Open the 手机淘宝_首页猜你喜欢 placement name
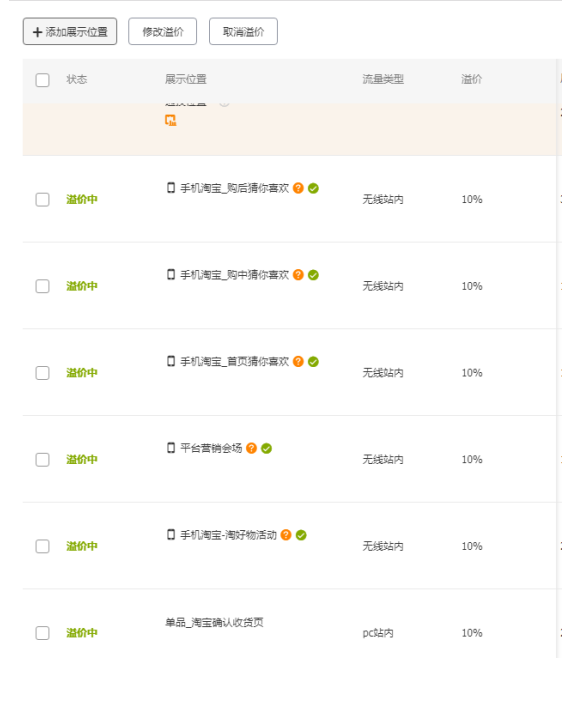 (x=235, y=361)
